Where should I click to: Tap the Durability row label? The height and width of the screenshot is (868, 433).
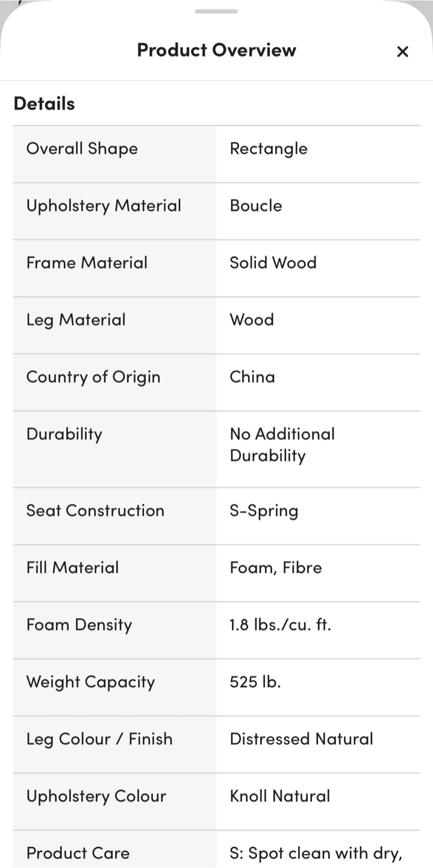pos(64,435)
